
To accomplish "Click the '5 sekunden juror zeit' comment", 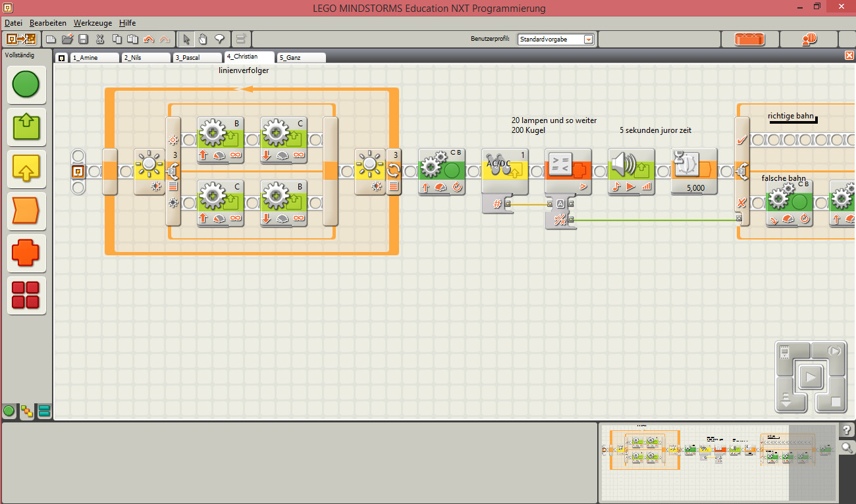I will [x=655, y=130].
